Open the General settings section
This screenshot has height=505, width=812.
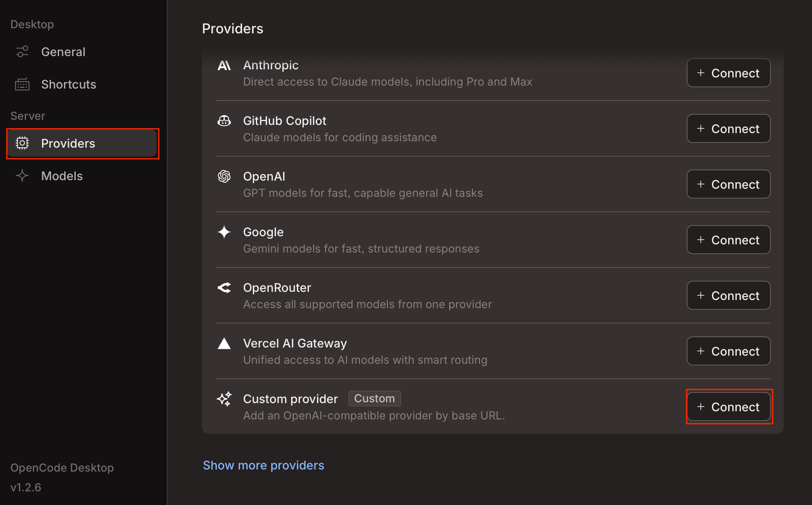(63, 51)
